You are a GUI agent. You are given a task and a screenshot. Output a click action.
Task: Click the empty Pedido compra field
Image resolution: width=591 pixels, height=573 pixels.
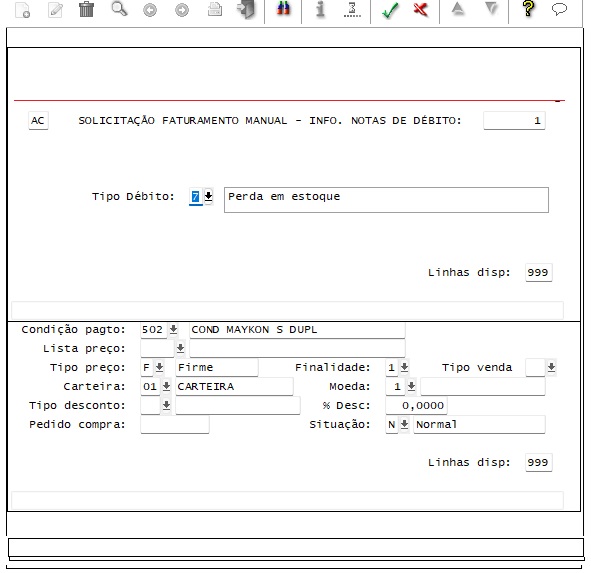tap(175, 425)
